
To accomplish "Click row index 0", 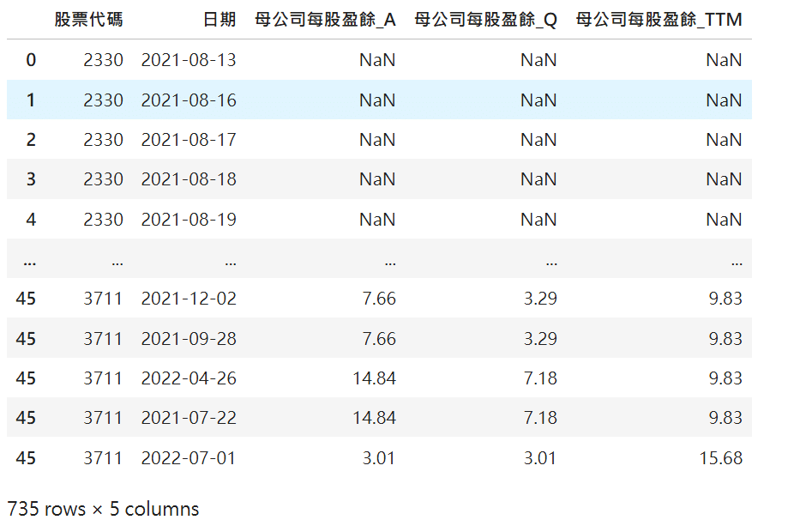I will pos(31,60).
